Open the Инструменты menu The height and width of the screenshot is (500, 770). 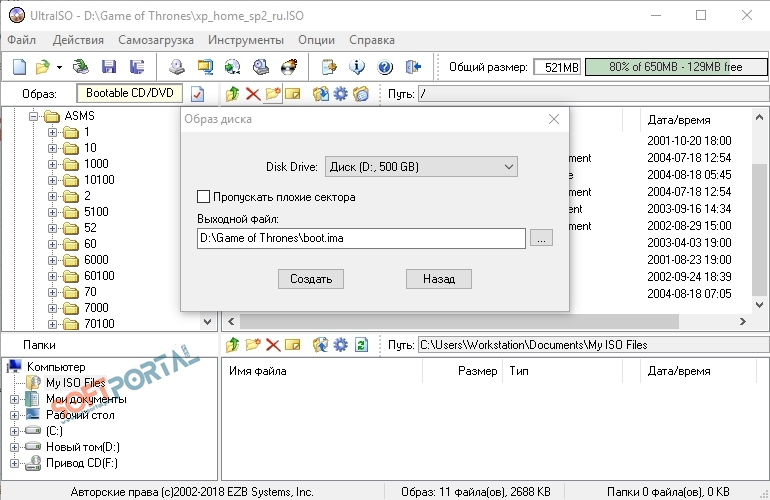click(246, 40)
